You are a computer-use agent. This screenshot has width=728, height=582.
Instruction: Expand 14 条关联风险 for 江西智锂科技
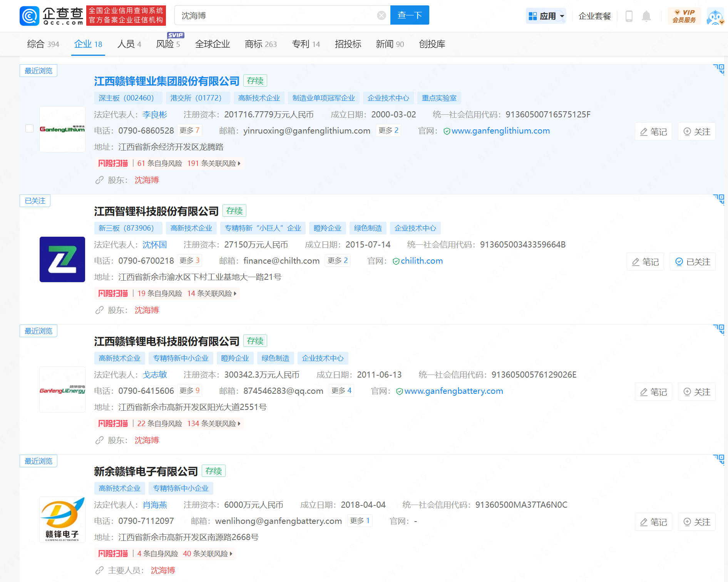click(x=212, y=294)
